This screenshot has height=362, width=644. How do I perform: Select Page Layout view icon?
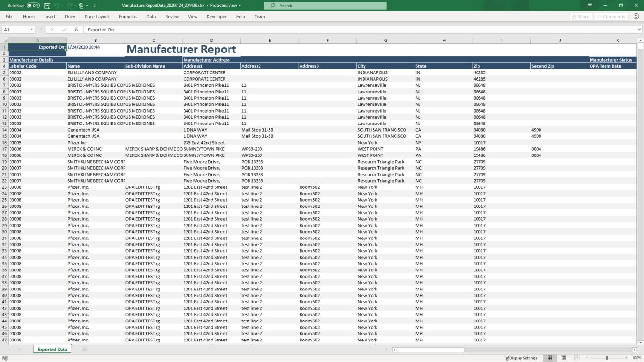[563, 358]
